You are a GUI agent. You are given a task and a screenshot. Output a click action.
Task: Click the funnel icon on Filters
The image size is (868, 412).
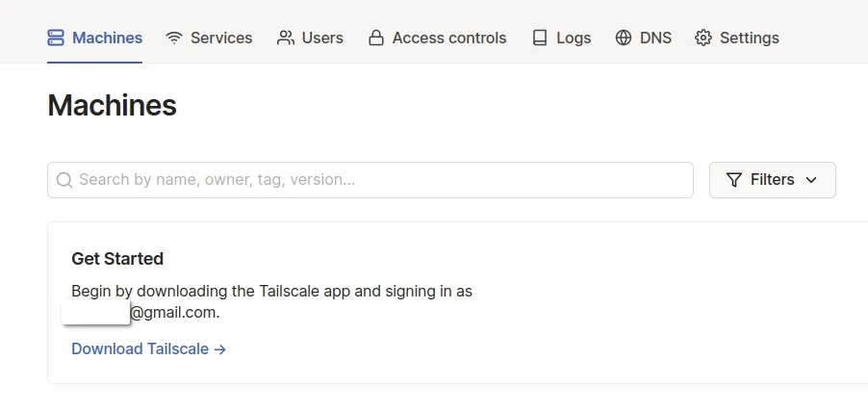click(x=734, y=180)
